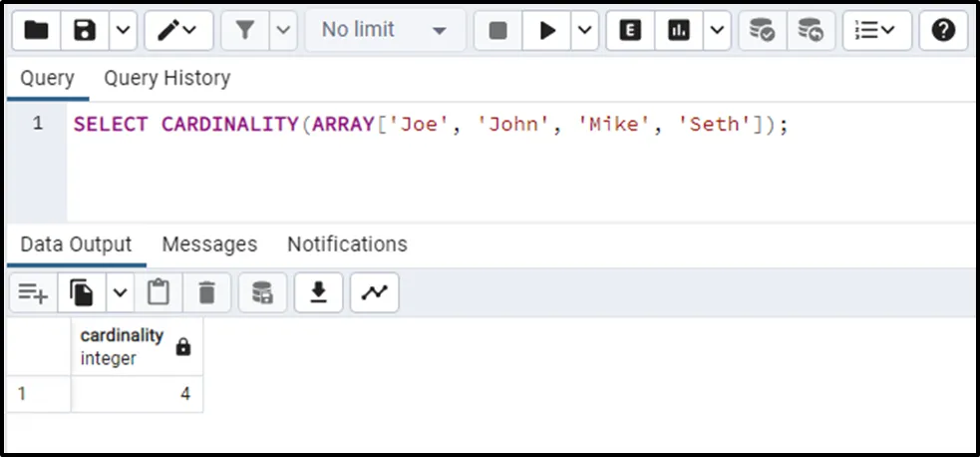980x457 pixels.
Task: Download the results with save icon
Action: pyautogui.click(x=319, y=292)
